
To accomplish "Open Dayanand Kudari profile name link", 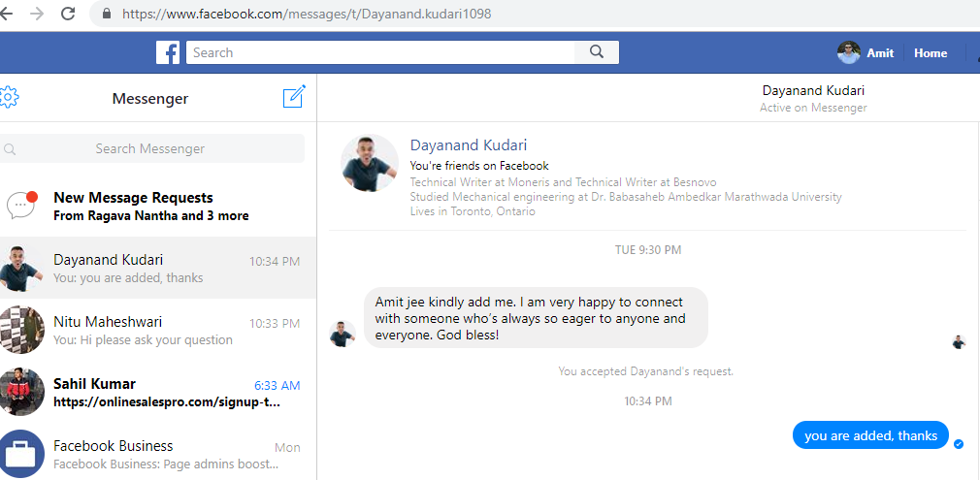I will coord(469,144).
